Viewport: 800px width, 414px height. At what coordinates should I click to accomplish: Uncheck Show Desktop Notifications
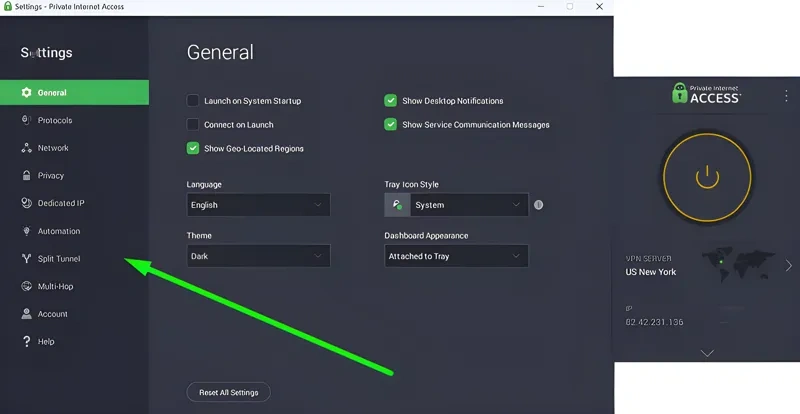(390, 101)
